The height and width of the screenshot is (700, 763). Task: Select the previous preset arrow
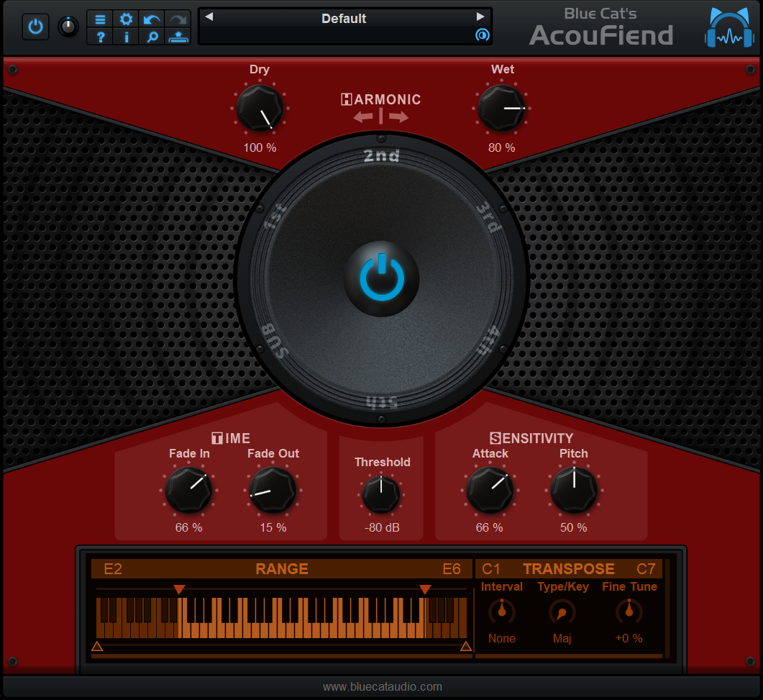click(209, 17)
